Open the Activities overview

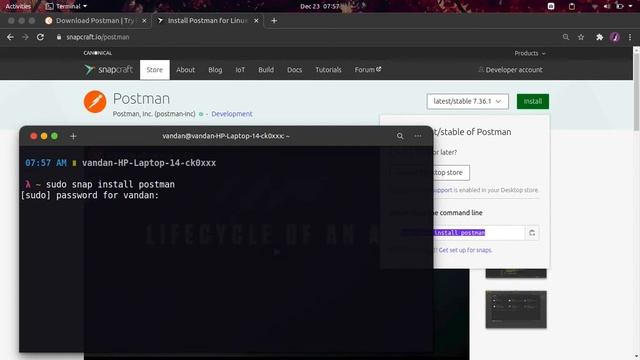pos(18,6)
